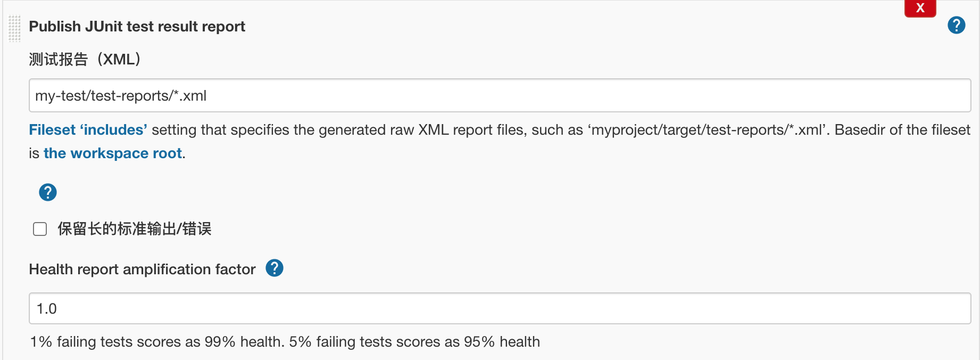Click the amplification factor field showing 1.0
The height and width of the screenshot is (360, 980).
(500, 308)
